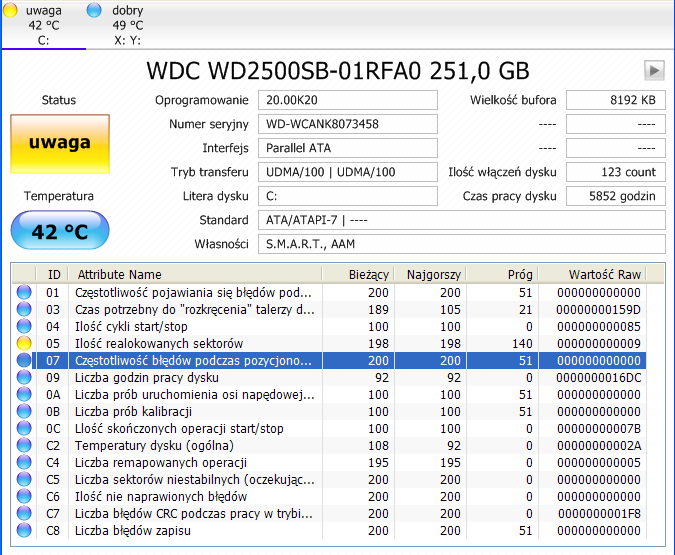
Task: Sort by the Najgorszy column header
Action: [430, 274]
